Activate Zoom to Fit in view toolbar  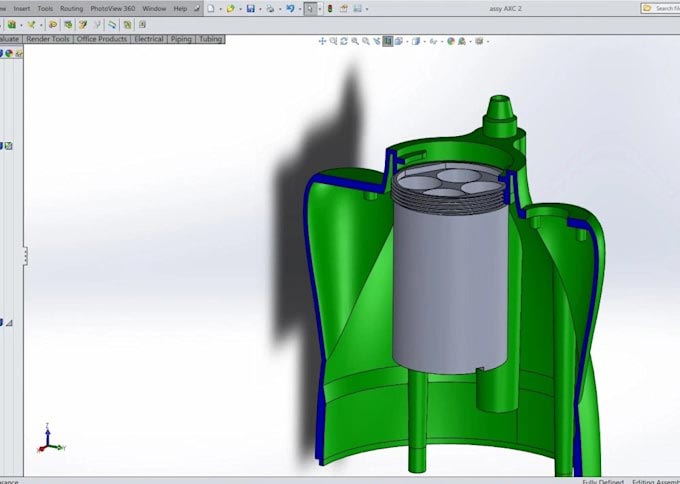coord(333,41)
